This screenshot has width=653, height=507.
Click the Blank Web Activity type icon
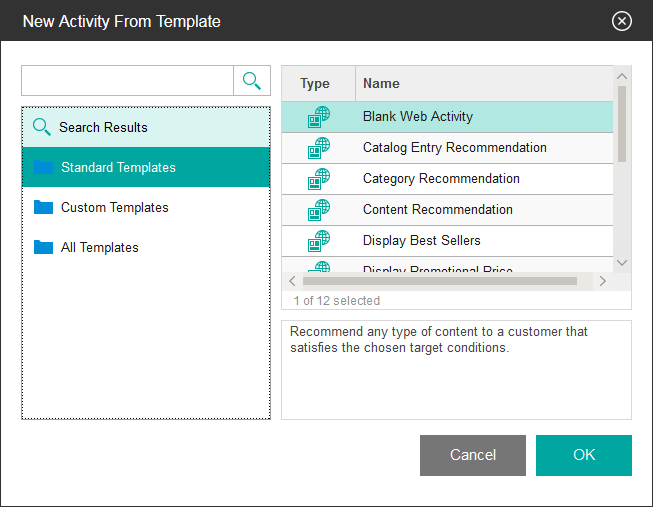tap(318, 117)
